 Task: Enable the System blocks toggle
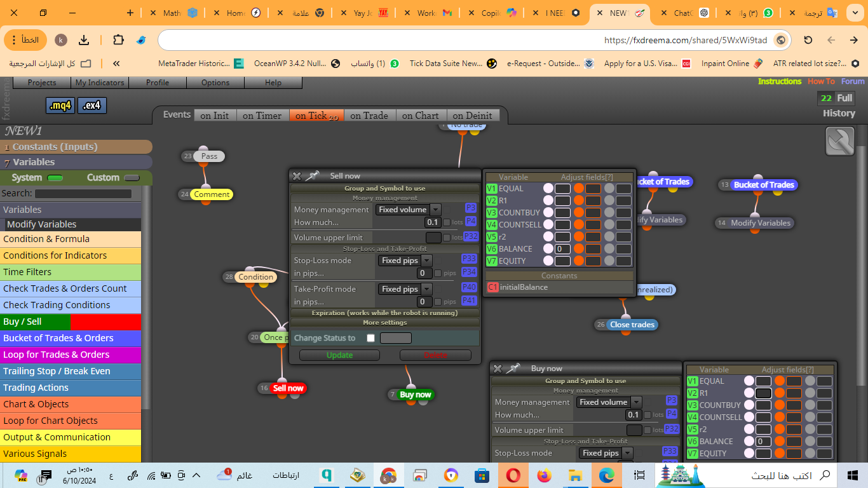[x=55, y=178]
